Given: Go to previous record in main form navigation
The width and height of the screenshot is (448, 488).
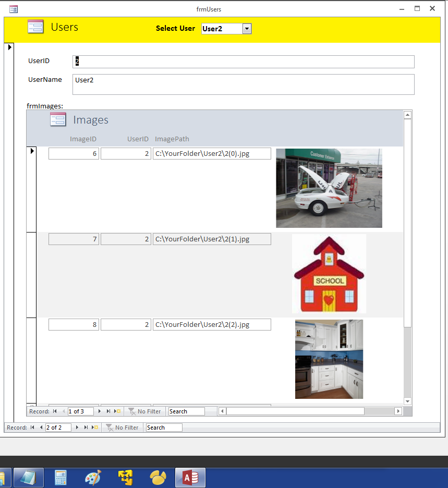Looking at the screenshot, I should tap(41, 428).
